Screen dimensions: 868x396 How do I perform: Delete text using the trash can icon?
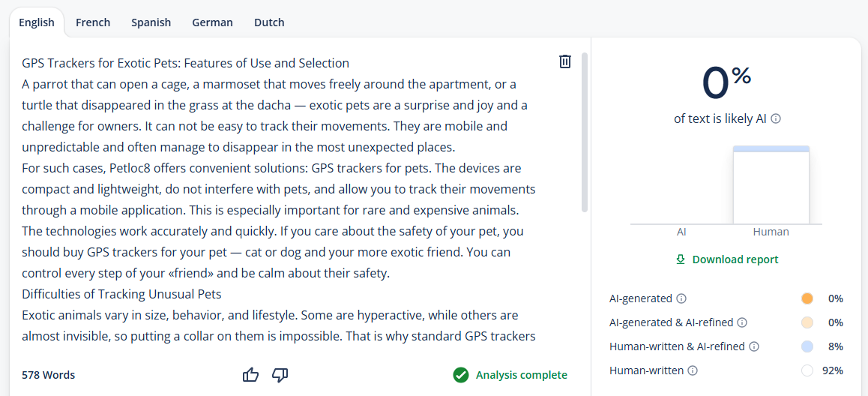(x=564, y=61)
